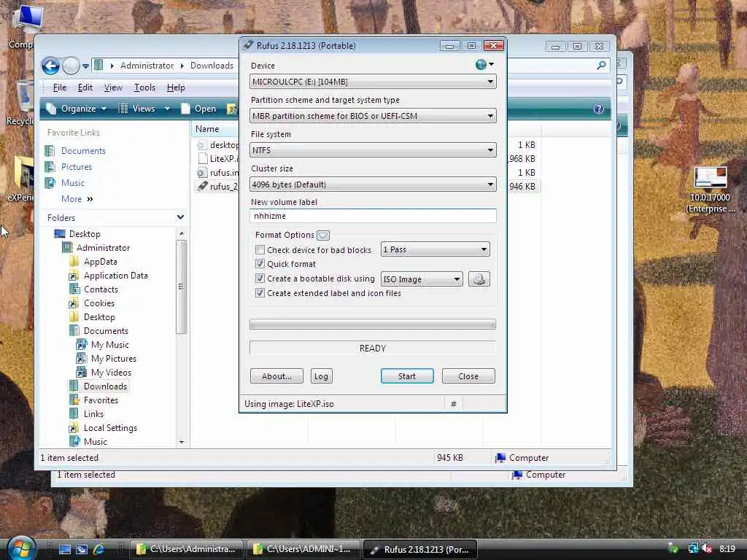Click the hash checksum button in Rufus
This screenshot has width=747, height=560.
tap(454, 404)
